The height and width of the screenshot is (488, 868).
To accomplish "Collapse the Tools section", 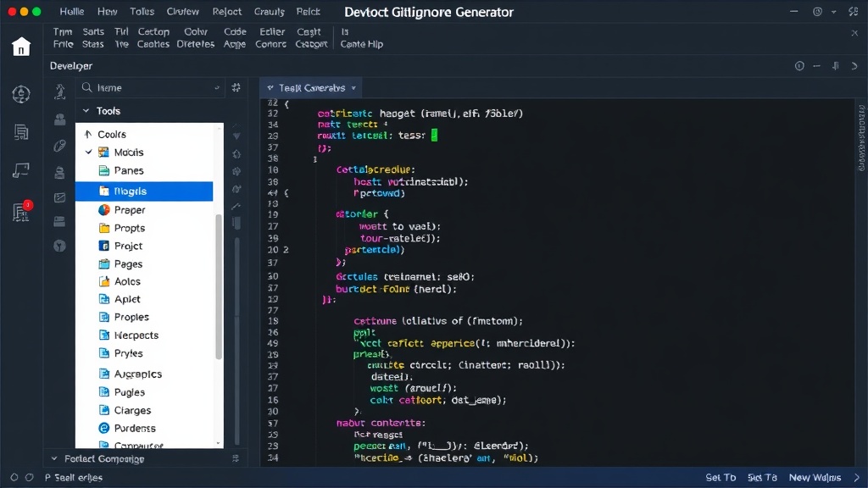I will [x=86, y=111].
